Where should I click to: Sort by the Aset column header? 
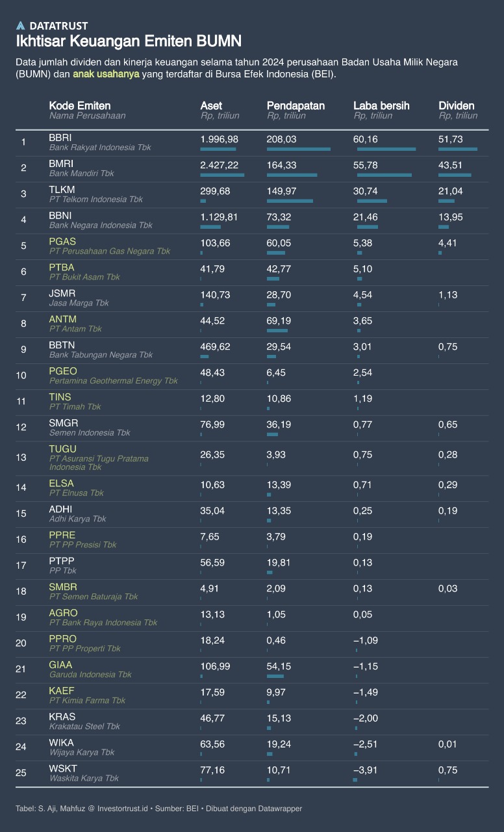[x=211, y=105]
